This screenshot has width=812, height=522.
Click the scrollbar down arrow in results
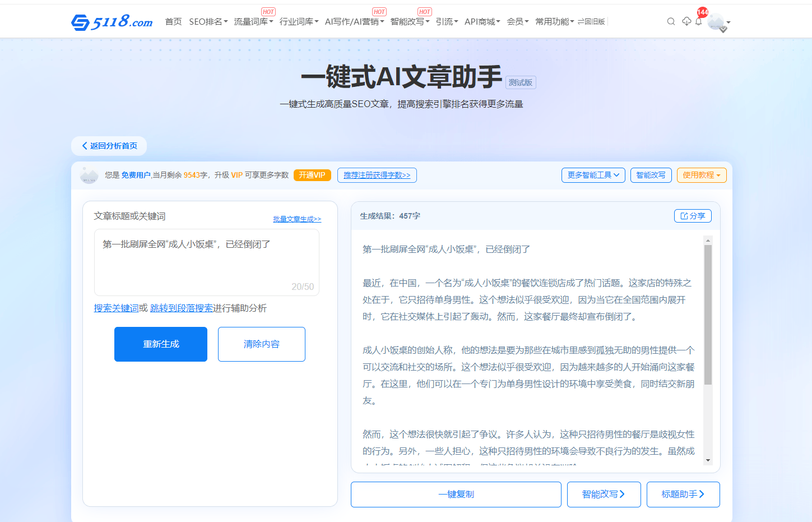click(708, 460)
